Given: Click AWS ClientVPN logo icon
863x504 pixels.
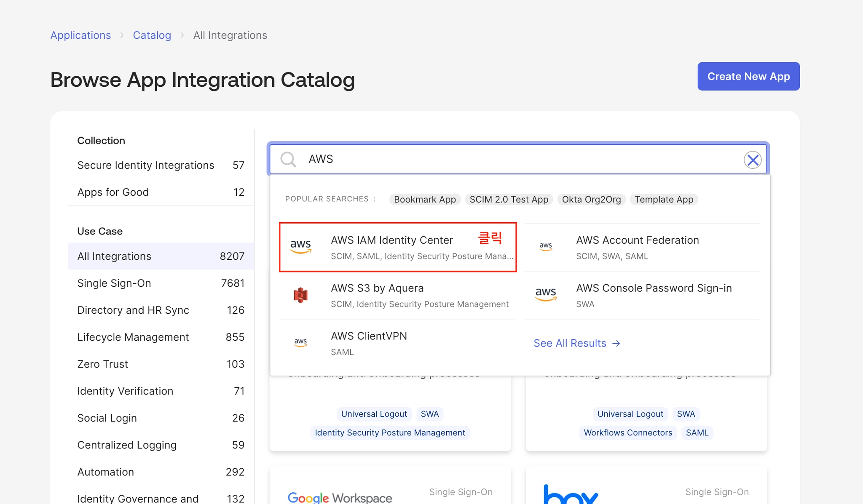Looking at the screenshot, I should (x=300, y=343).
